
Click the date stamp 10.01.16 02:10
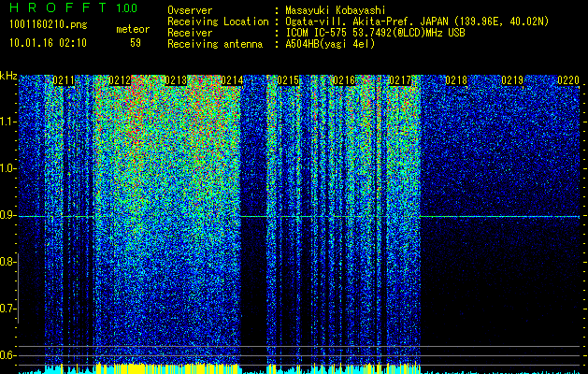tap(48, 43)
